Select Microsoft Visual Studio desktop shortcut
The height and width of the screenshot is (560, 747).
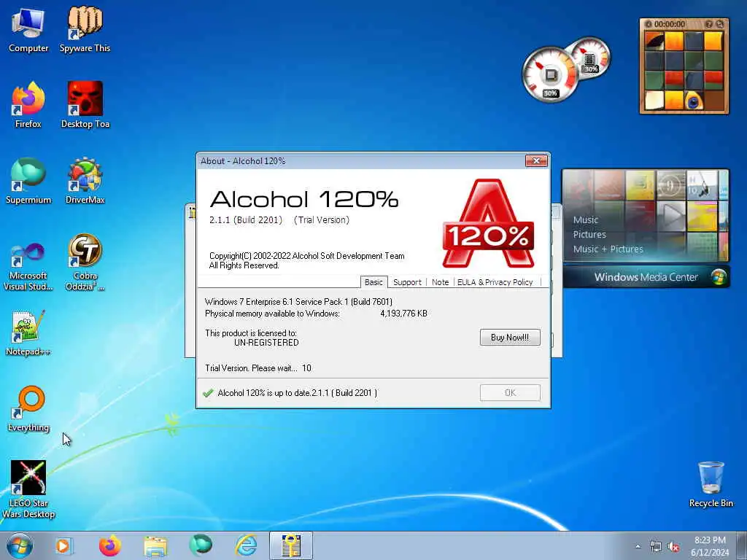click(x=28, y=267)
